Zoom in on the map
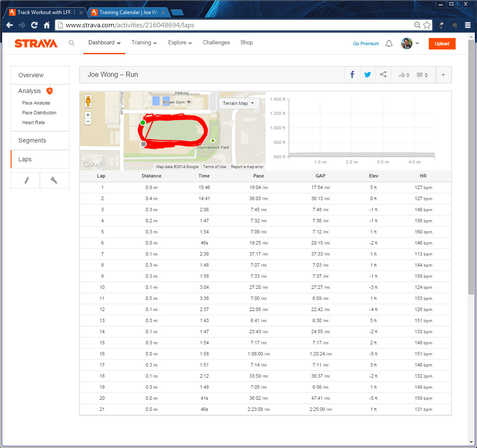The width and height of the screenshot is (477, 448). (88, 115)
